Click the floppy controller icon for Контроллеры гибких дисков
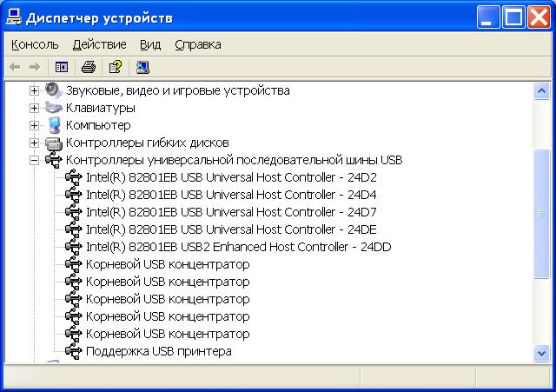This screenshot has height=392, width=556. click(x=53, y=143)
